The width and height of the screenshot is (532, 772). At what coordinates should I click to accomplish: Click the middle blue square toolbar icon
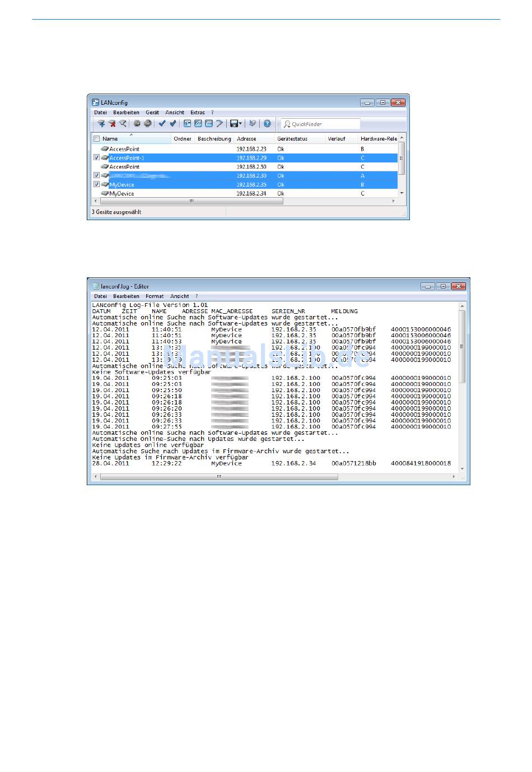[x=198, y=124]
